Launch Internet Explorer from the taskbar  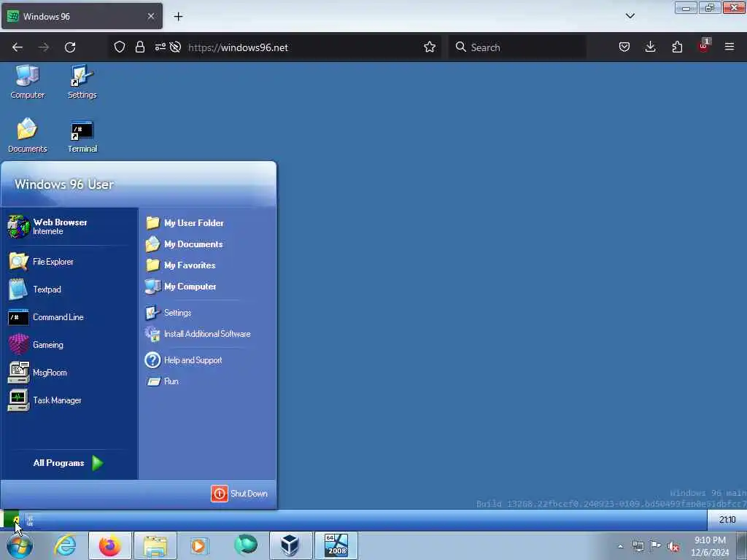coord(65,545)
